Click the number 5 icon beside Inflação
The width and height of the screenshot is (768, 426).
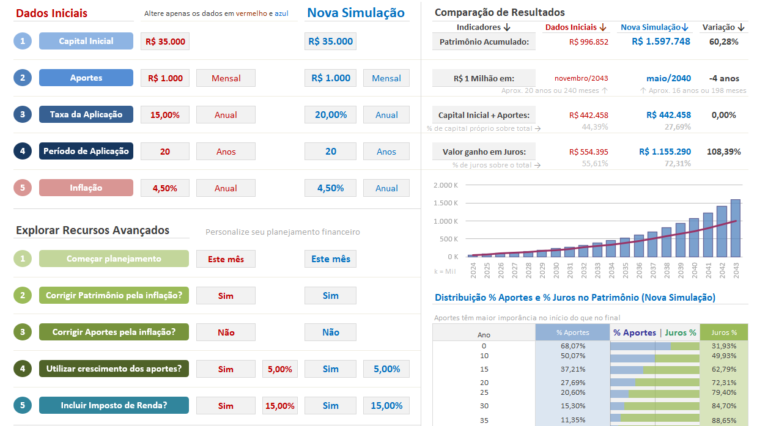[23, 187]
